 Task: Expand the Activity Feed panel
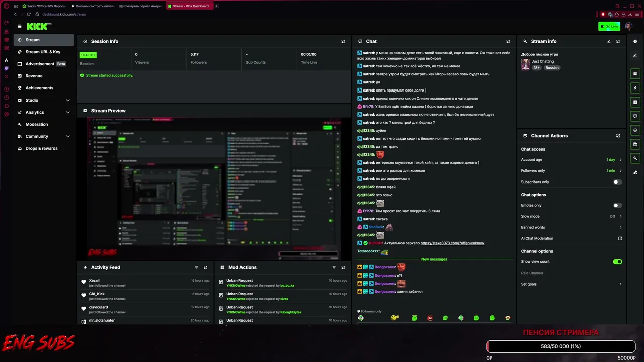[x=205, y=267]
